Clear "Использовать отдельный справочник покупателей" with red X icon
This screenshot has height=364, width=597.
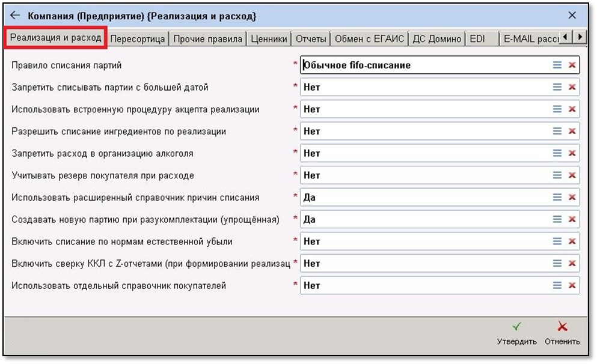572,285
